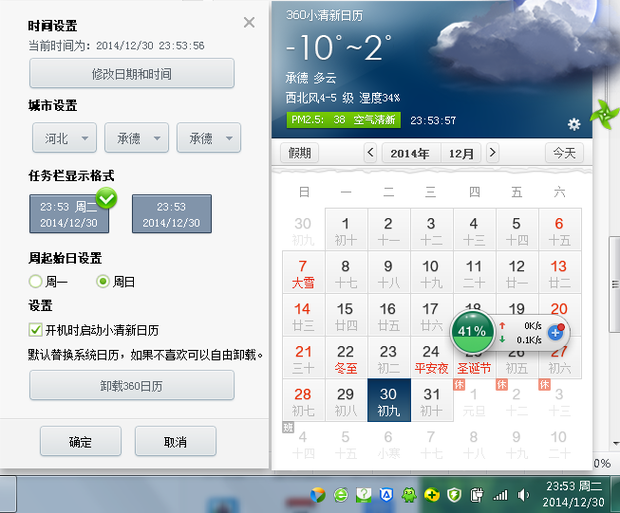Viewport: 620px width, 513px height.
Task: Open province dropdown 河北
Action: click(64, 138)
